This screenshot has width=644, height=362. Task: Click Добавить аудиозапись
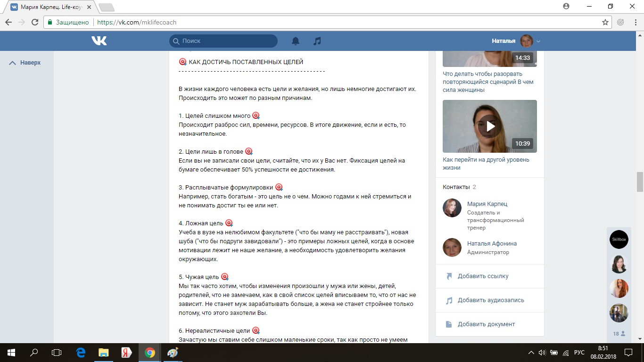click(x=491, y=300)
